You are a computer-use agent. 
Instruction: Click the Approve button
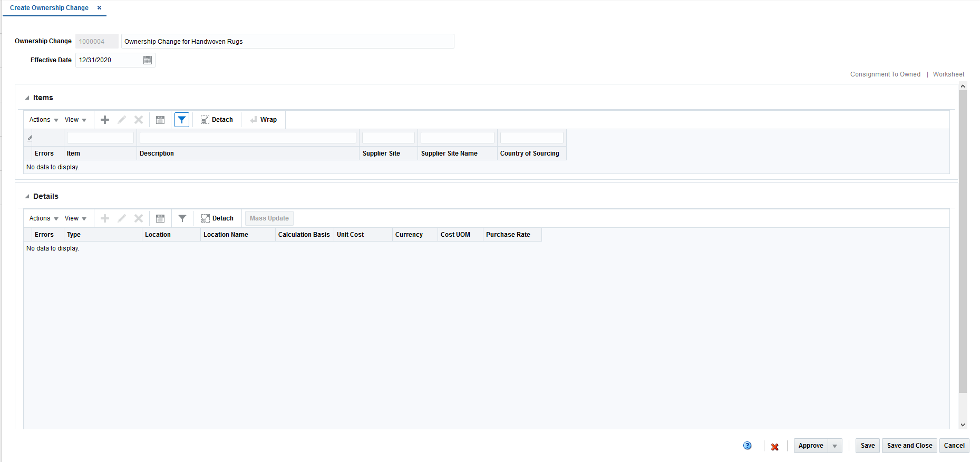(x=811, y=446)
